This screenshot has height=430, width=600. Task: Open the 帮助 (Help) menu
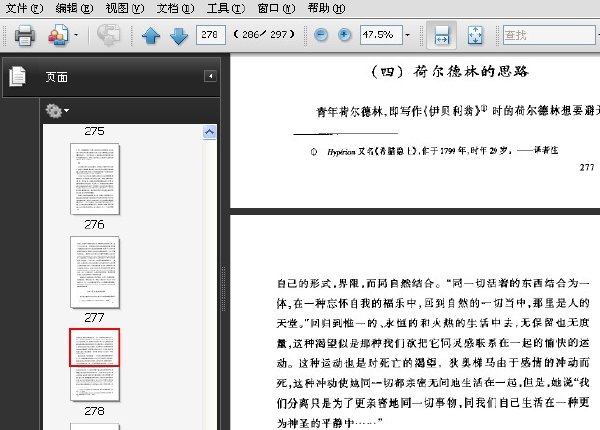(326, 8)
